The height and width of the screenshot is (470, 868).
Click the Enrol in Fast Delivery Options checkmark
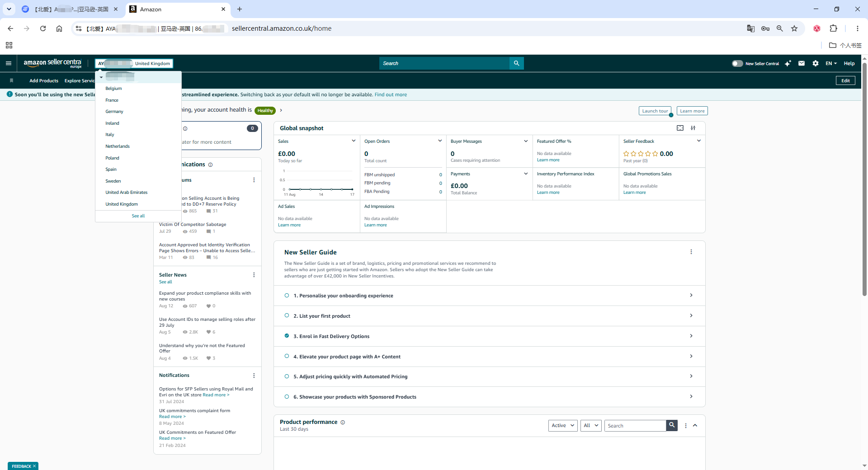point(287,336)
